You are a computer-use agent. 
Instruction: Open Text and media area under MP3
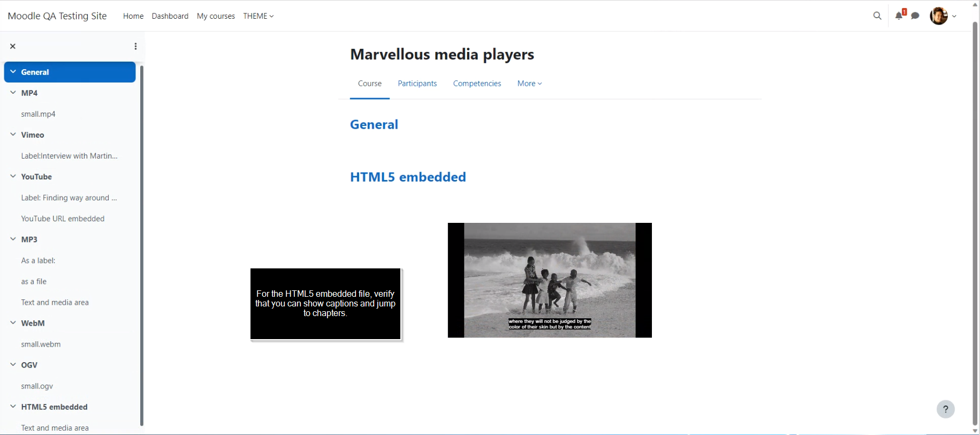(x=55, y=302)
